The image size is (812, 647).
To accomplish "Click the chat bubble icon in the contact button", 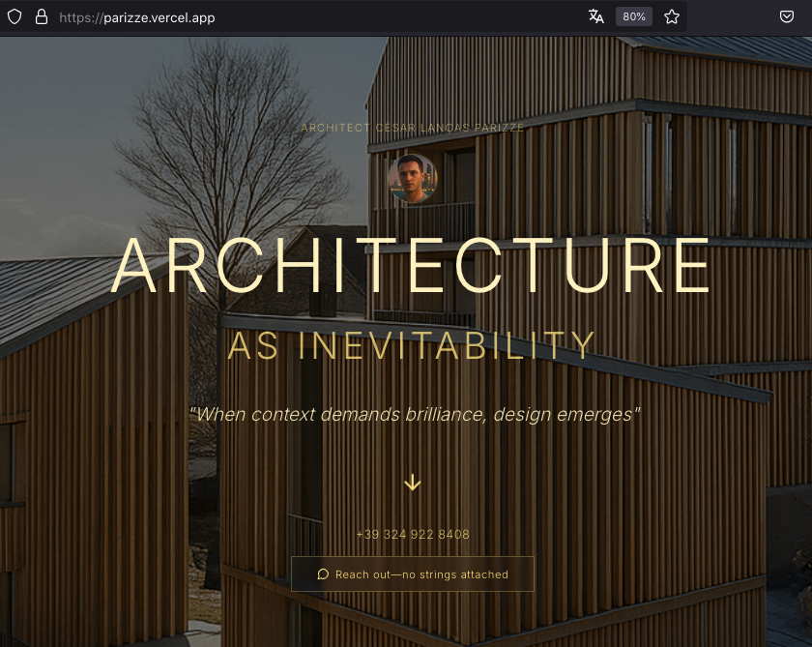I will (x=323, y=573).
